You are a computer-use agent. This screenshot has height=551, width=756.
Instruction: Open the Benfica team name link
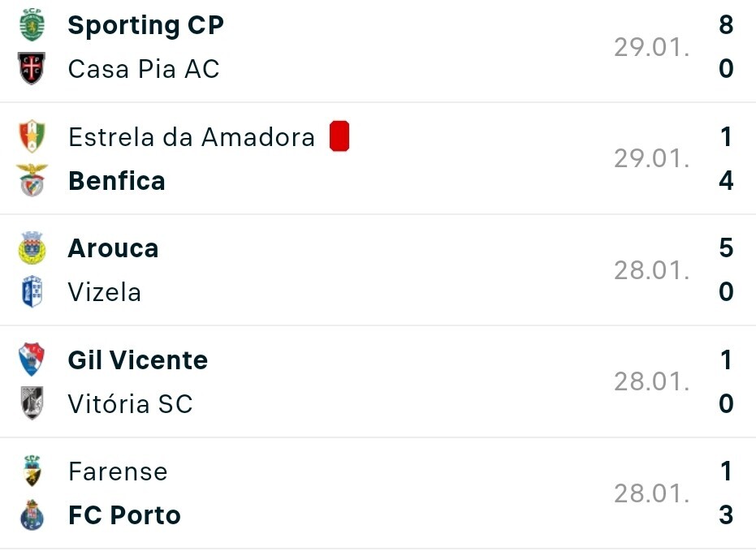click(x=117, y=180)
